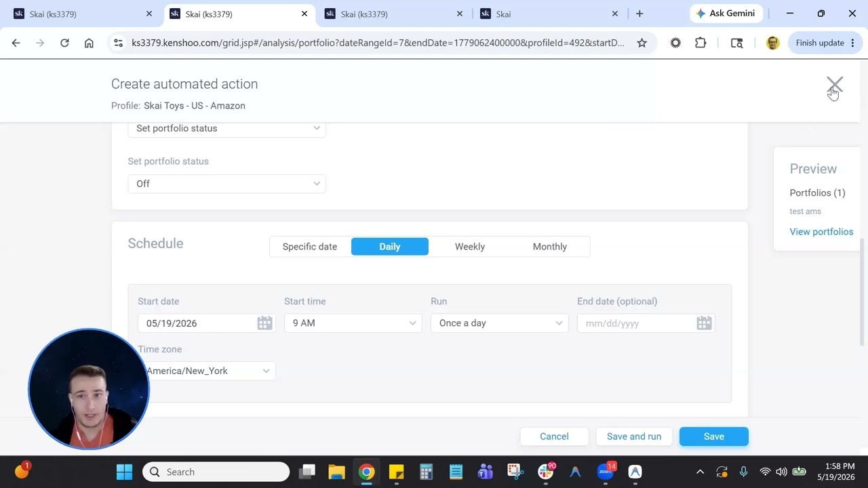Open File Explorer from the taskbar

pyautogui.click(x=336, y=472)
